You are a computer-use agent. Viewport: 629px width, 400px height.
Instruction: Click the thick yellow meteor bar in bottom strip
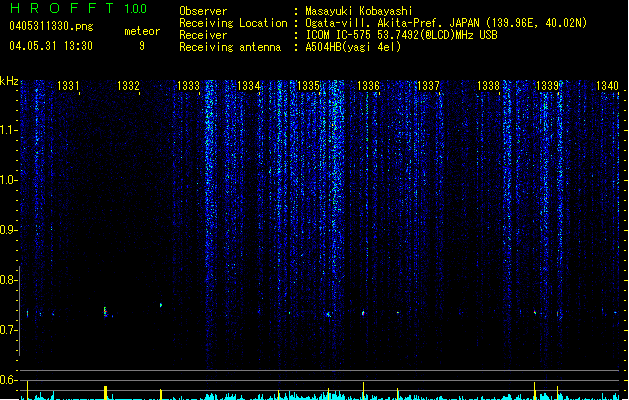pos(106,392)
